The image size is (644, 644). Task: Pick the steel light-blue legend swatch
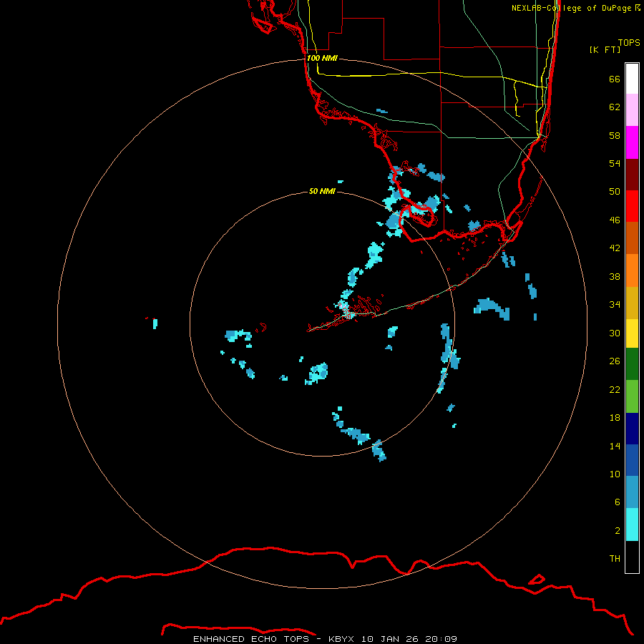(x=632, y=492)
